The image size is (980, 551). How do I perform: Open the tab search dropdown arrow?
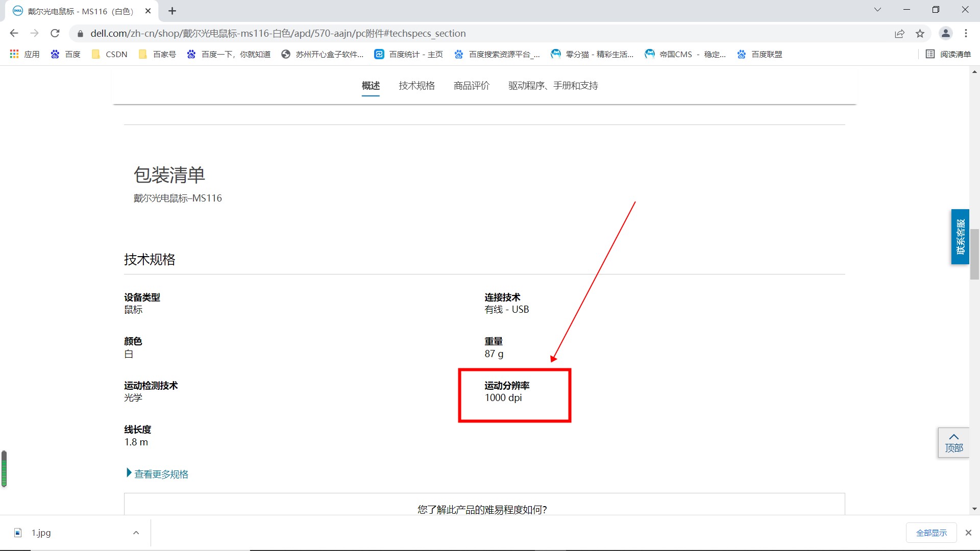pos(877,10)
